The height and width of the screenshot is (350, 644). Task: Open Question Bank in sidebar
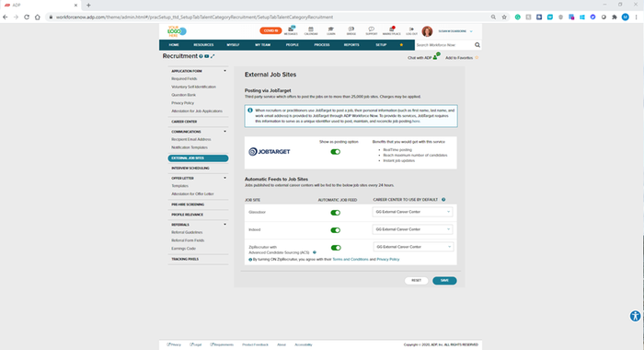183,95
